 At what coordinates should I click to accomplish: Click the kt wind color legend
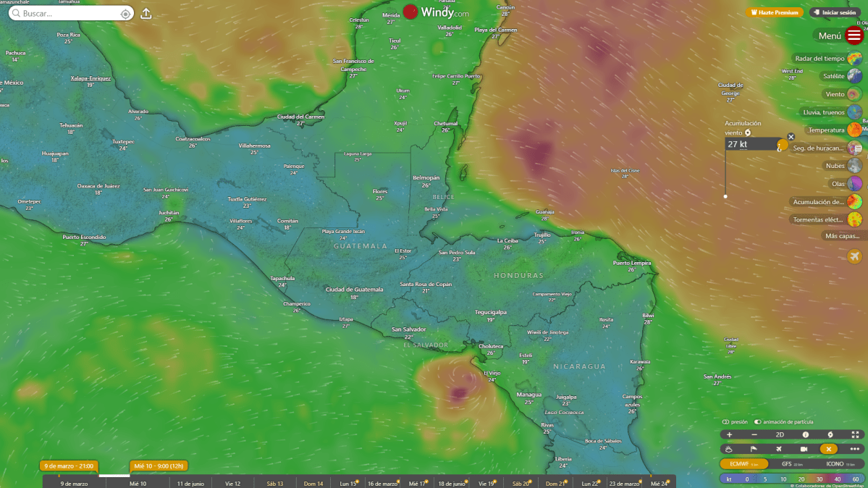(791, 479)
